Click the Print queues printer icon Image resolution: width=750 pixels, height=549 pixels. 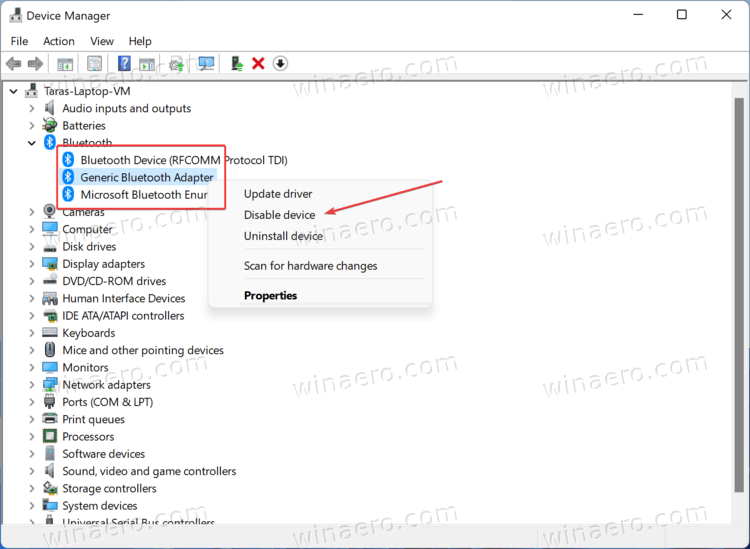click(x=50, y=419)
